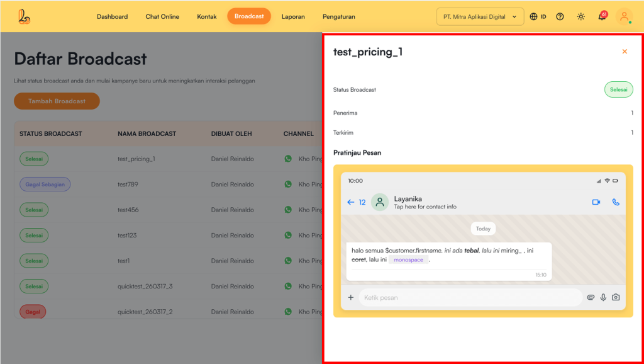The width and height of the screenshot is (644, 364).
Task: Open the ID language selector
Action: (538, 16)
